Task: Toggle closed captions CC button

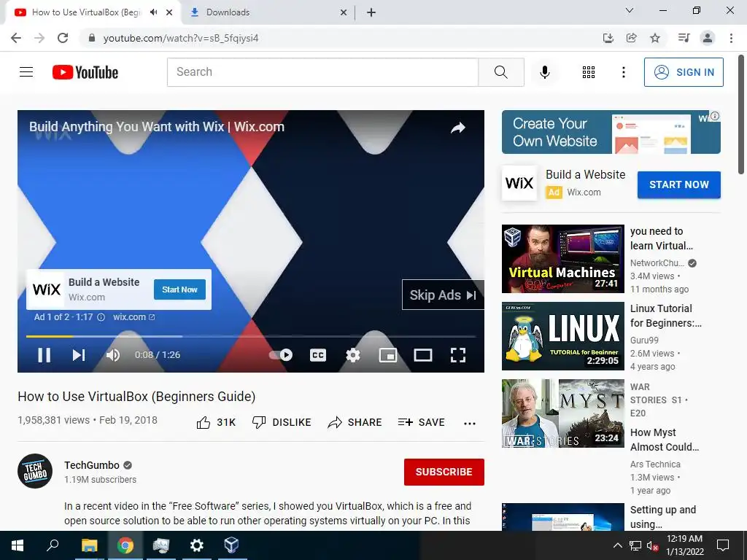Action: (318, 355)
